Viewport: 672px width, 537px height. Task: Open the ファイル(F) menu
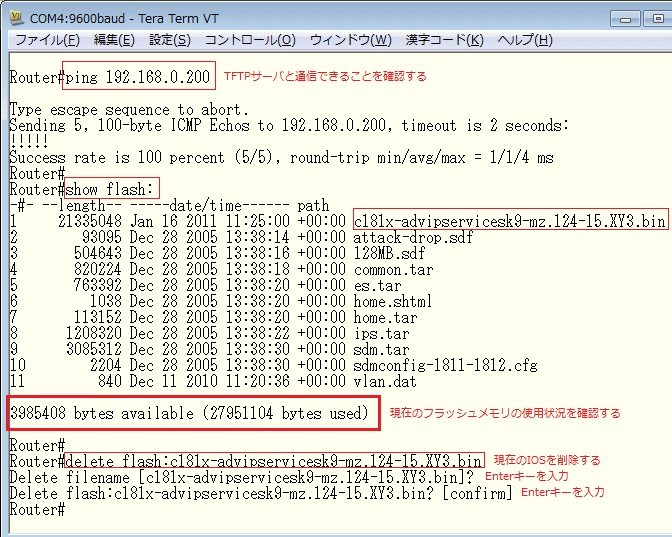pyautogui.click(x=47, y=40)
